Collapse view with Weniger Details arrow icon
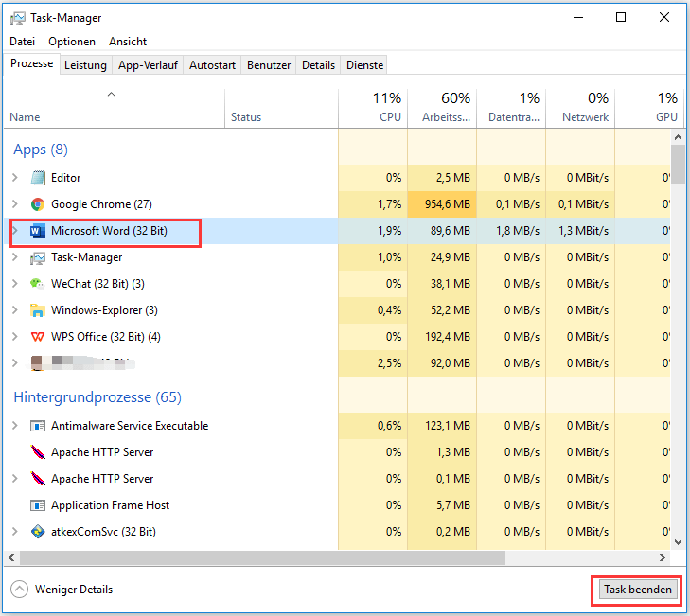 coord(19,590)
